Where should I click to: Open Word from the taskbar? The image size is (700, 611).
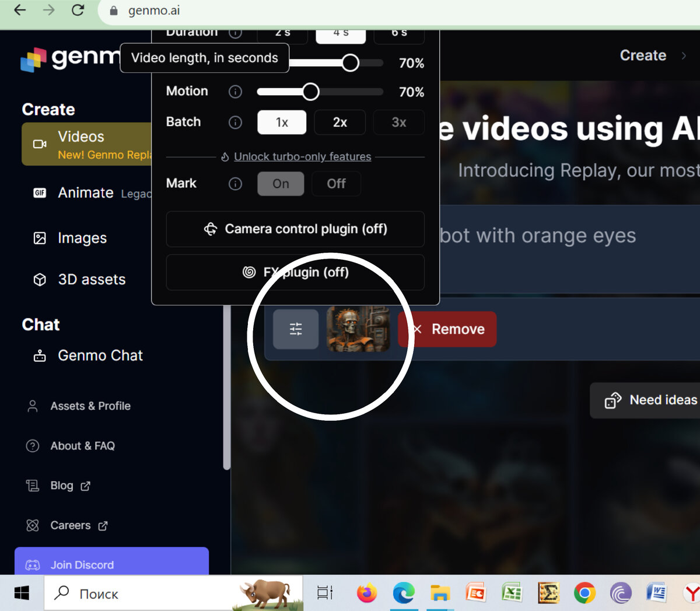point(657,593)
